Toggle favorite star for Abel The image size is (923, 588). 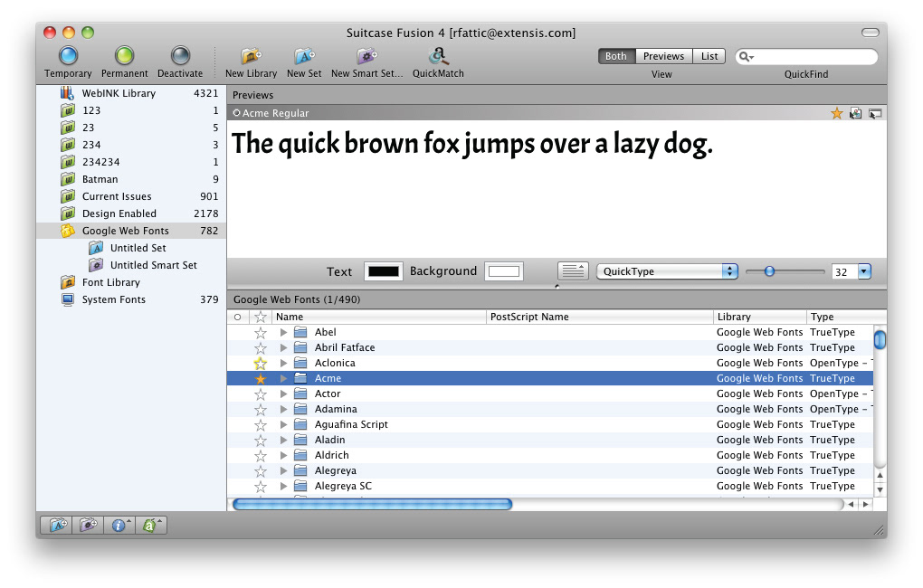[x=261, y=333]
